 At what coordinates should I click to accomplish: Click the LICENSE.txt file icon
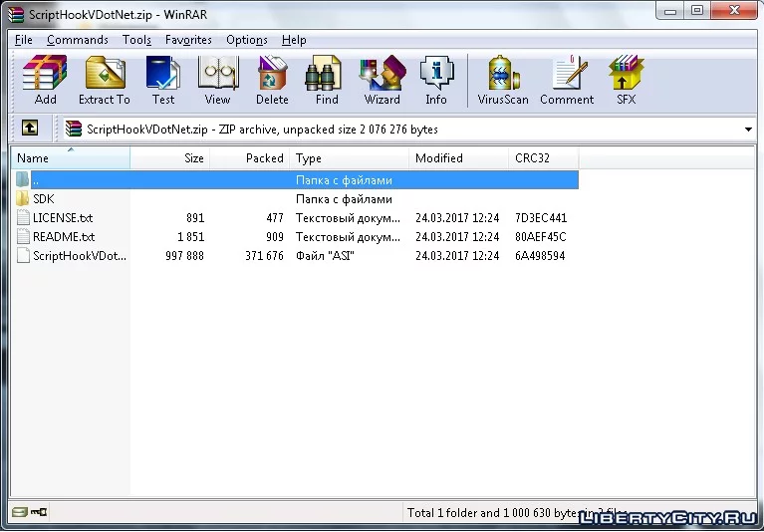tap(23, 217)
